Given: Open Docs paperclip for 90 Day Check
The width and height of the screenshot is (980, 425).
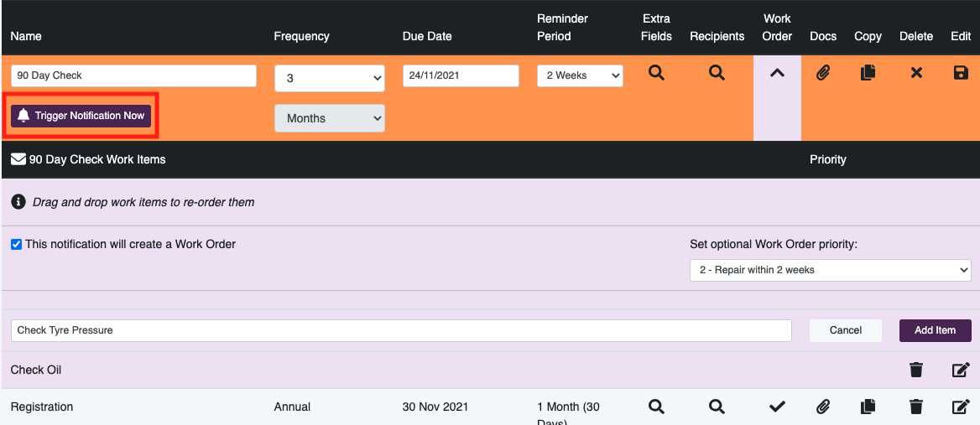Looking at the screenshot, I should 823,73.
